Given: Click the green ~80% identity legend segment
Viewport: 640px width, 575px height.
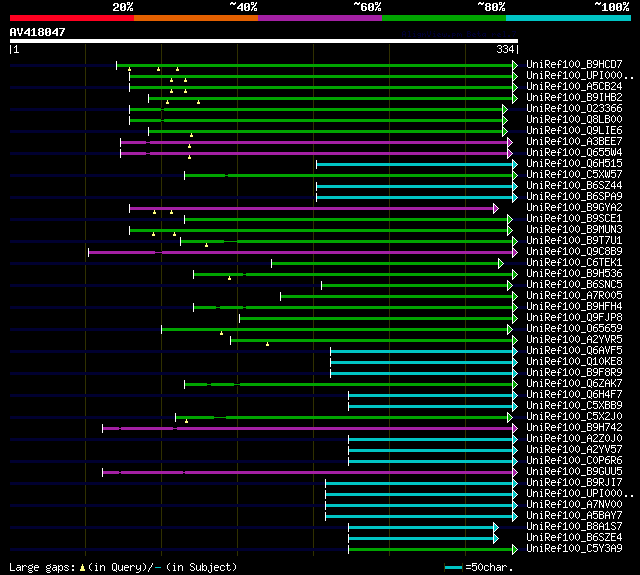Looking at the screenshot, I should (444, 18).
